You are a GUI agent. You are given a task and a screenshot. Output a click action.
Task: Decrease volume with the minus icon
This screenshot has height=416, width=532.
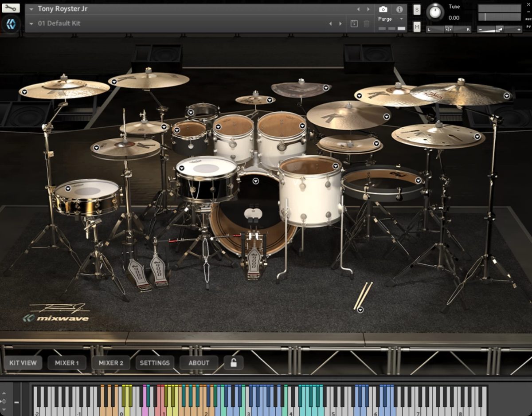(x=480, y=29)
